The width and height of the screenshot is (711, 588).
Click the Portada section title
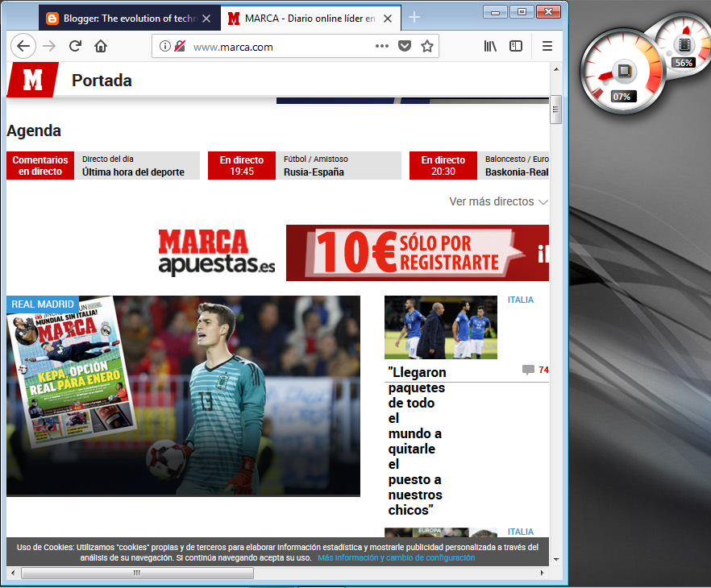pyautogui.click(x=102, y=81)
